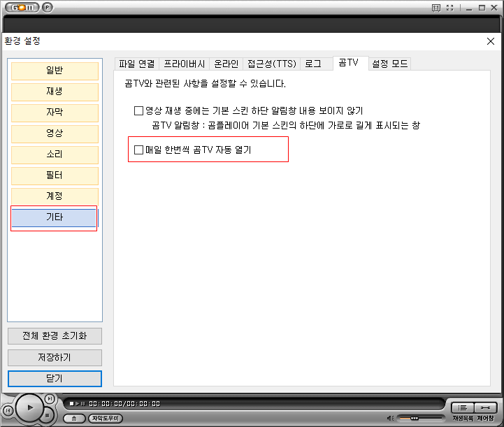
Task: Click 전체 환경 초기화 to reset settings
Action: 55,336
